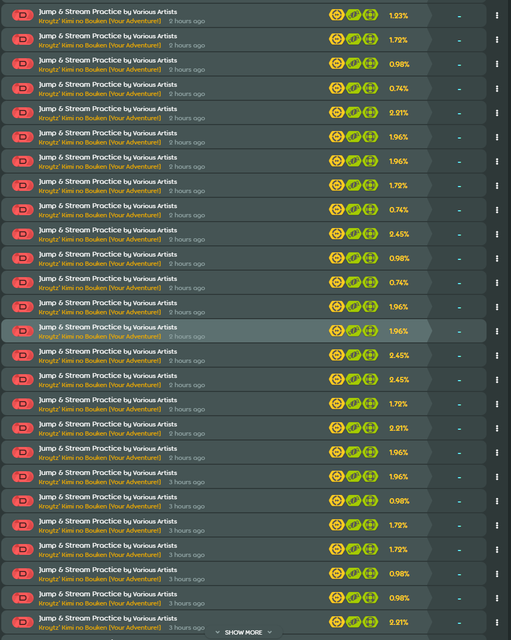Open three-dot menu for 1.96% '3 hours ago' score
511x640 pixels.
pos(497,477)
